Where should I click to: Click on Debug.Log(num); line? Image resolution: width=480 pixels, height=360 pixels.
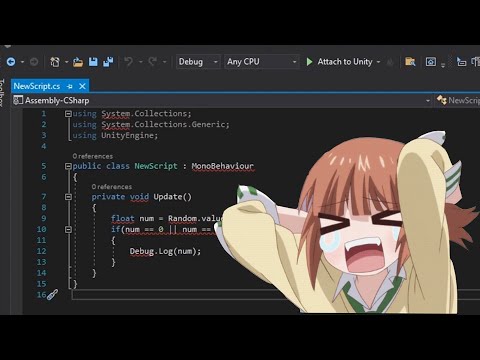pos(165,251)
